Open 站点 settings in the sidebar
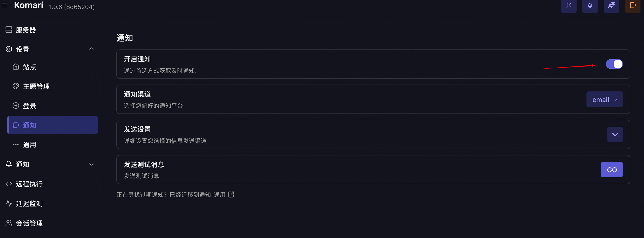The width and height of the screenshot is (644, 238). tap(30, 67)
